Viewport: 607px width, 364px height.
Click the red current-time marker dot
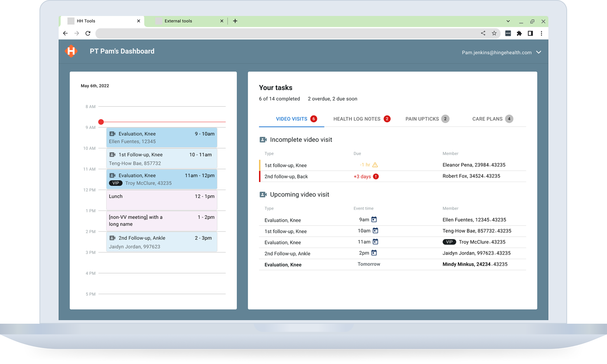pyautogui.click(x=101, y=122)
